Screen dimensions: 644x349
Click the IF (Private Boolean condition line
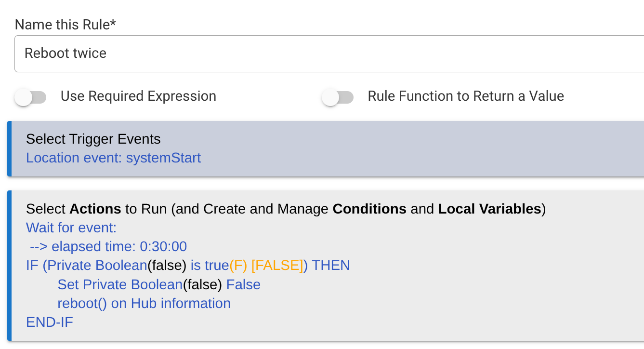click(87, 266)
